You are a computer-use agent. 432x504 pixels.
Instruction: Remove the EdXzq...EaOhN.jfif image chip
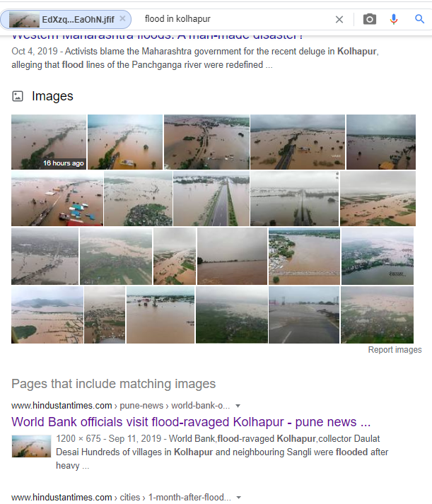122,18
